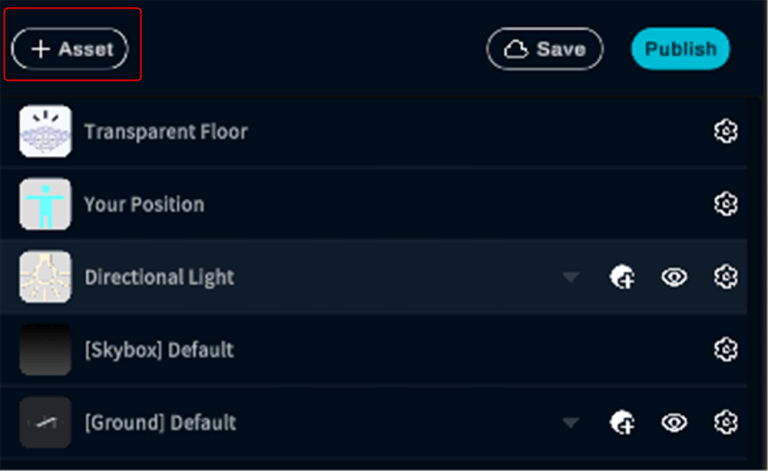Toggle Directional Light visibility eye

click(x=675, y=277)
